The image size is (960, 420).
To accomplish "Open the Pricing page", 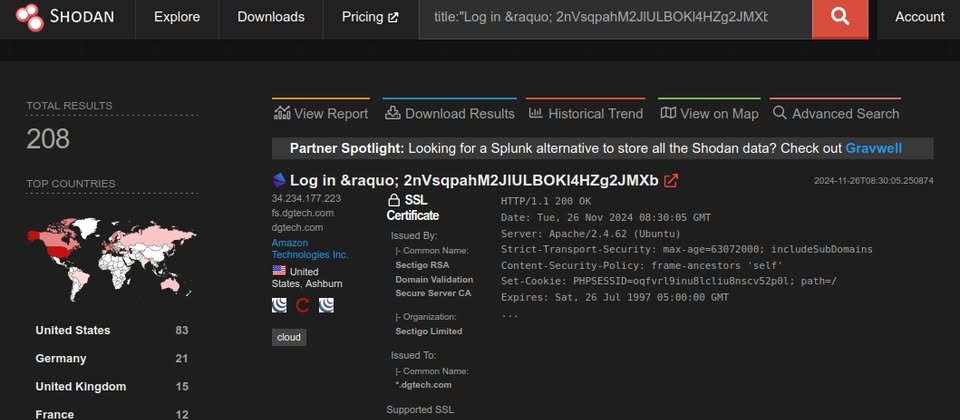I will [x=370, y=17].
